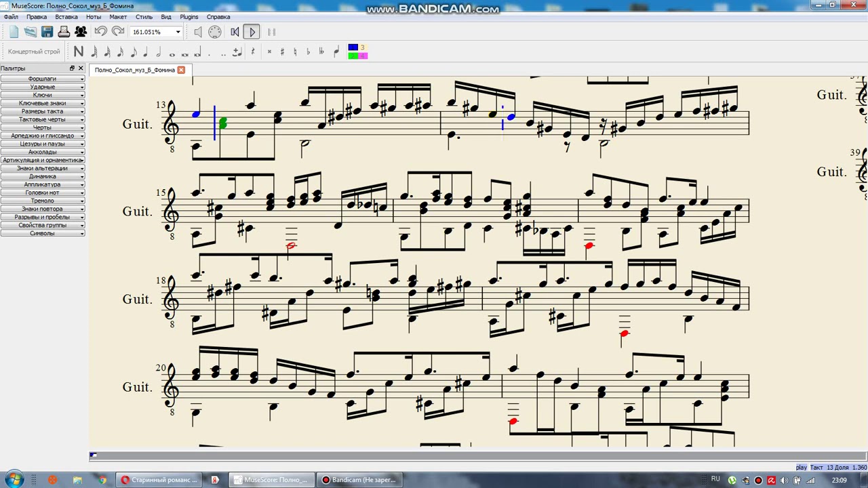
Task: Open a score with the folder icon
Action: 31,31
